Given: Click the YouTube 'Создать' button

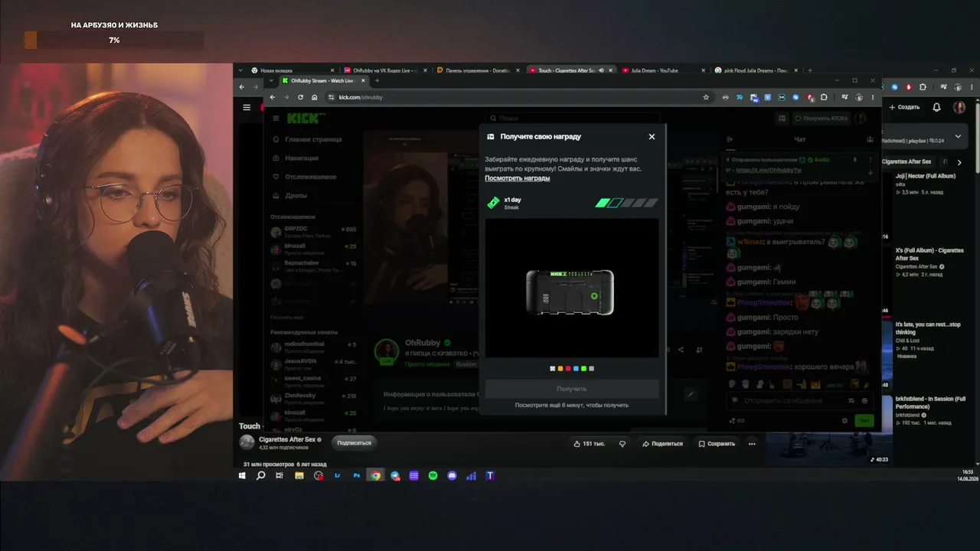Looking at the screenshot, I should point(905,107).
